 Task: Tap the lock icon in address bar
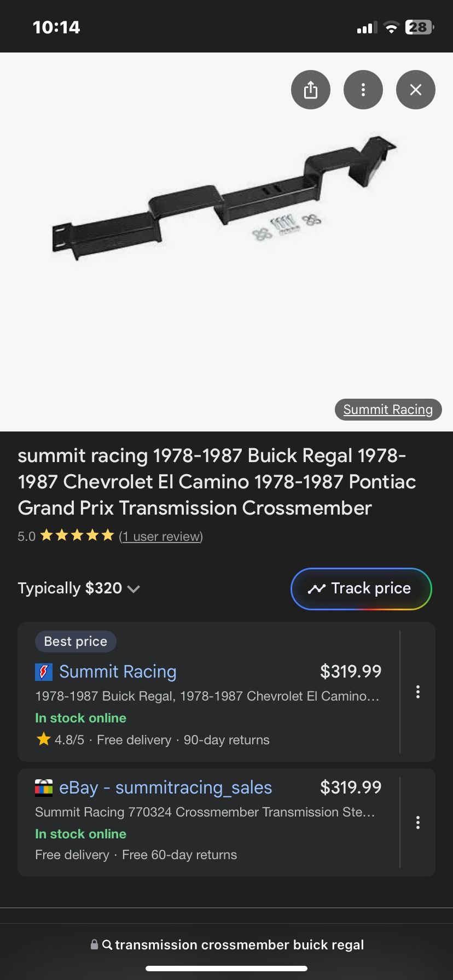coord(94,945)
